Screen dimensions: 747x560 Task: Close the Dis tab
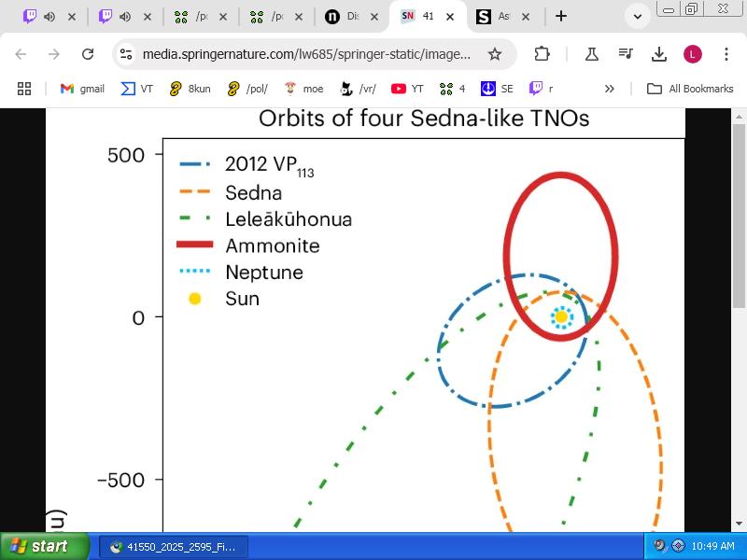[x=374, y=17]
